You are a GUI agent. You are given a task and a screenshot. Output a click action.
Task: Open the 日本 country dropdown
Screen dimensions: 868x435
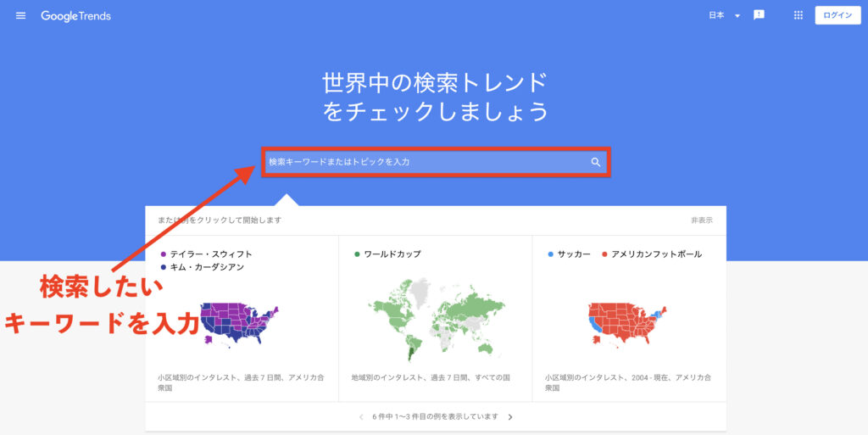(x=724, y=15)
